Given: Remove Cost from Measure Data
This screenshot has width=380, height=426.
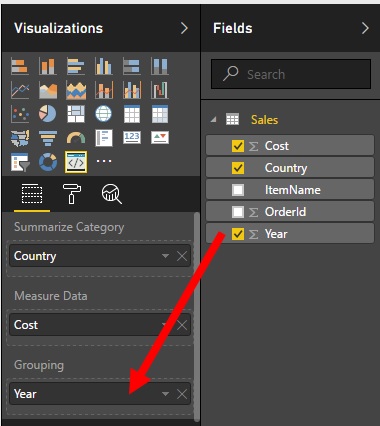Looking at the screenshot, I should [x=182, y=325].
